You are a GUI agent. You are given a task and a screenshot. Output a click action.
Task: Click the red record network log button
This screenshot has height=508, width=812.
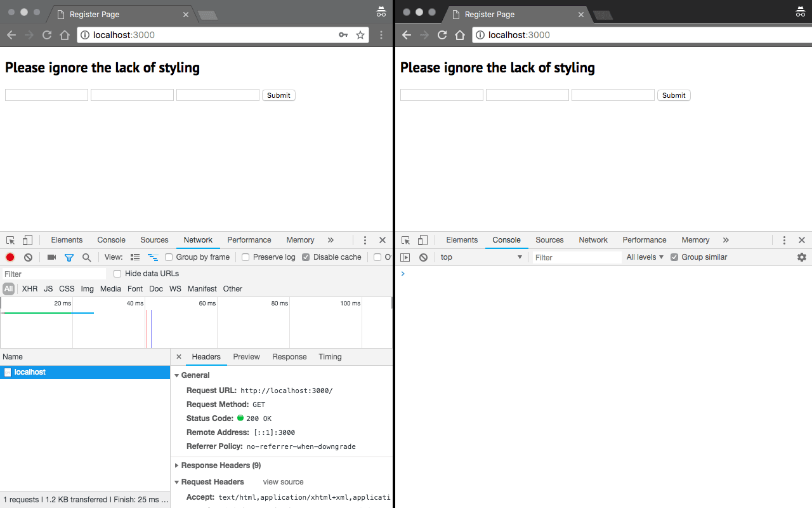pos(10,257)
